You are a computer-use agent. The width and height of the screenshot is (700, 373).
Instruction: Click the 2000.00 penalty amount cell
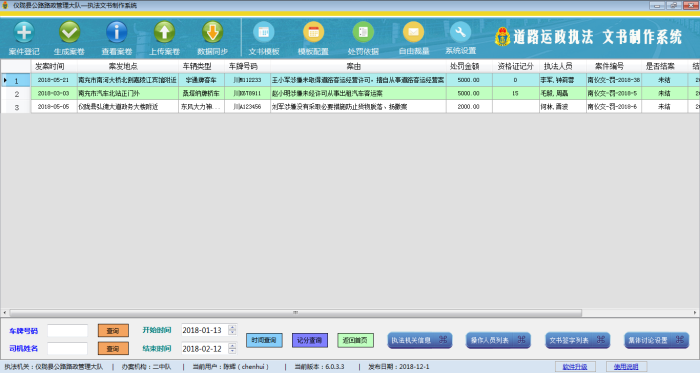469,107
